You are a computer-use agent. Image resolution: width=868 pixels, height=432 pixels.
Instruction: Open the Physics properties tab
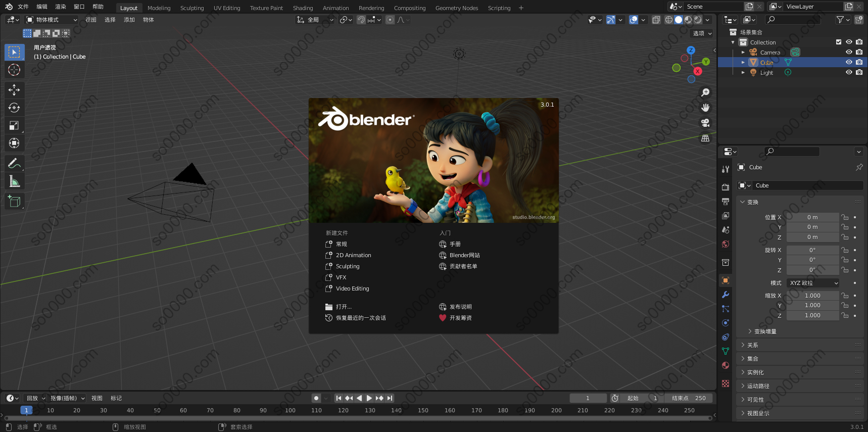point(726,323)
